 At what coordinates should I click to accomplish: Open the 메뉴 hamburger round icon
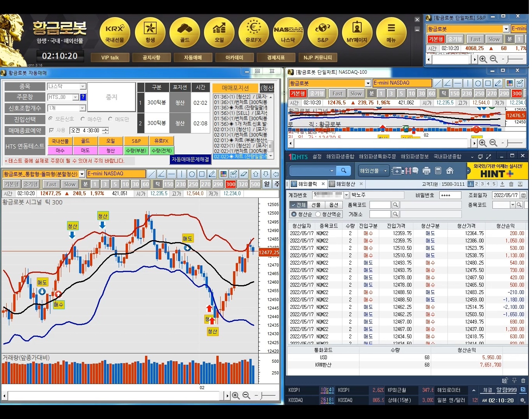point(391,33)
